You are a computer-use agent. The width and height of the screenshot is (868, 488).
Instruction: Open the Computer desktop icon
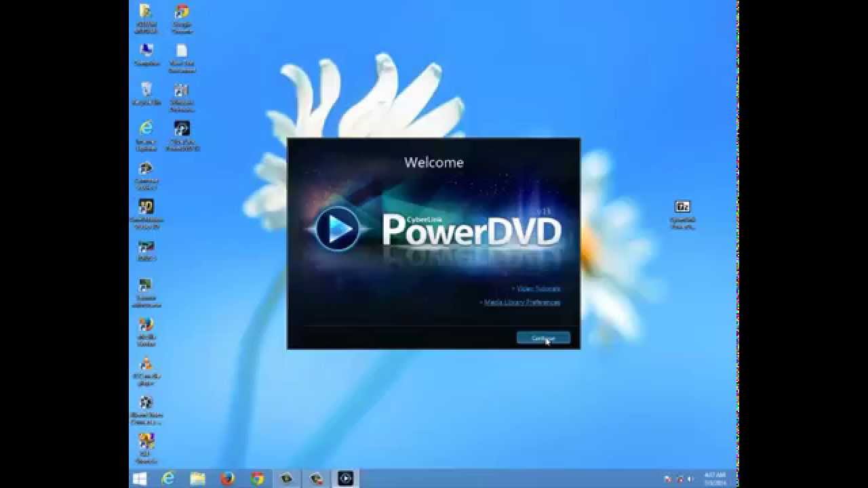click(x=146, y=55)
